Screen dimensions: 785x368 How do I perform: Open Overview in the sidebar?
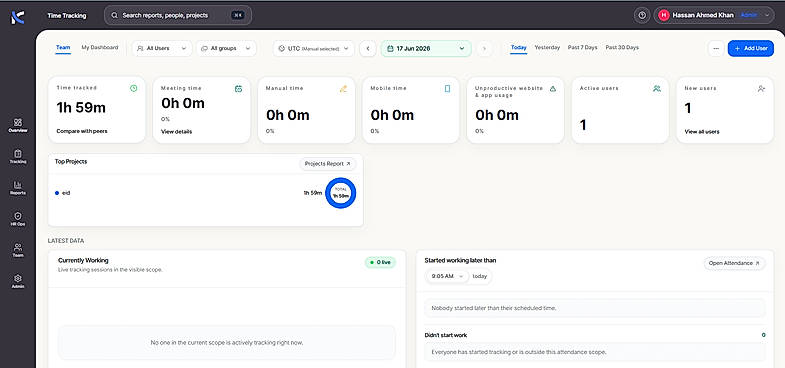pyautogui.click(x=18, y=125)
